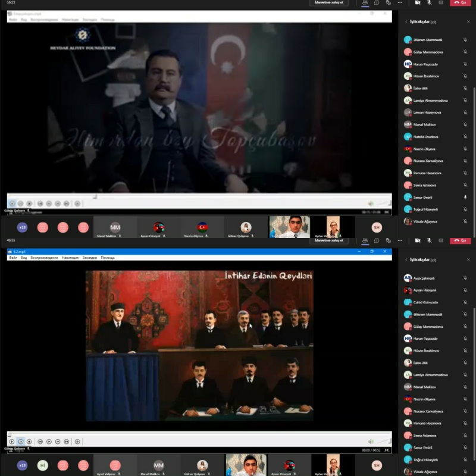Click frame-step button in the 6.2.mp4 player
The width and height of the screenshot is (476, 476).
(x=77, y=441)
